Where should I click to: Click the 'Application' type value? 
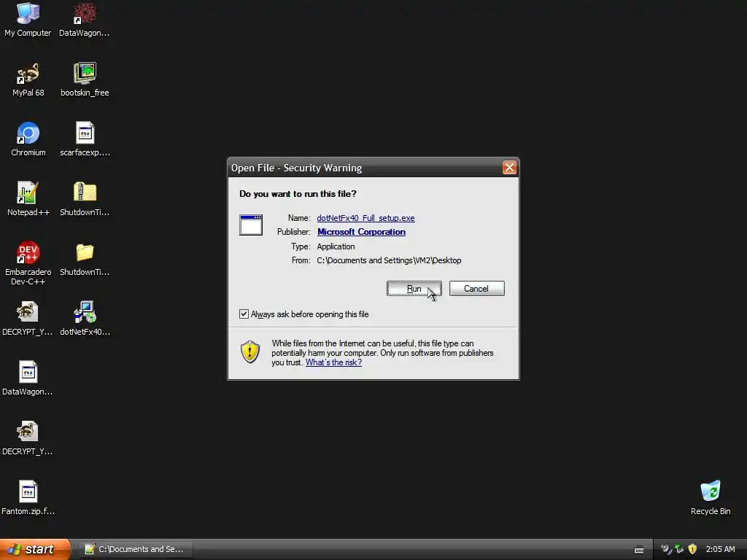(336, 246)
